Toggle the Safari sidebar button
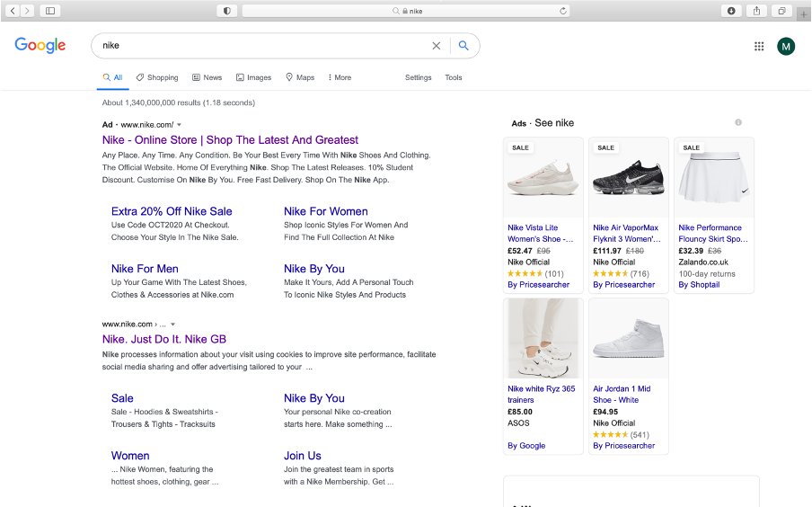 (50, 11)
